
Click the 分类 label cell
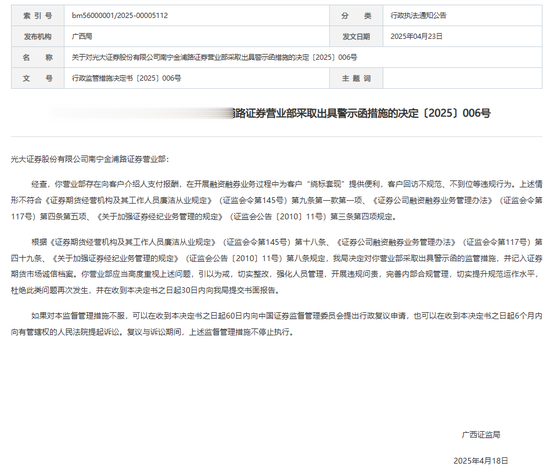click(356, 15)
